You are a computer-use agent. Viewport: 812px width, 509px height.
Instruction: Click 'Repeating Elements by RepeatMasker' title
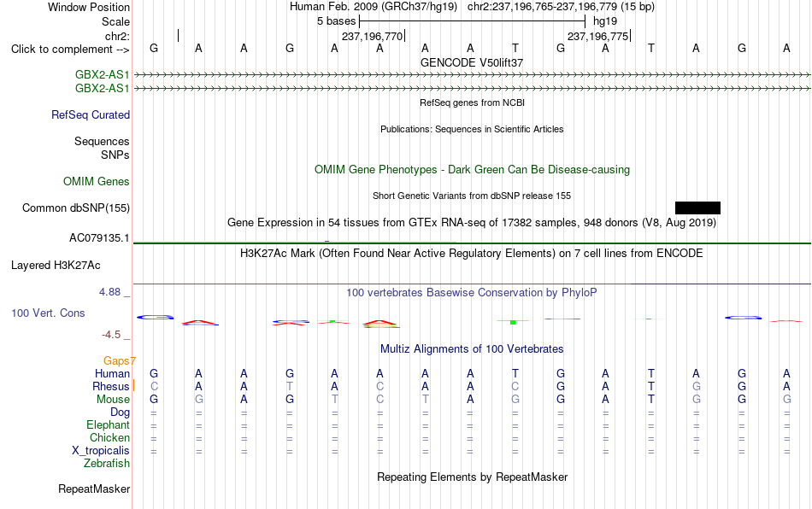473,477
